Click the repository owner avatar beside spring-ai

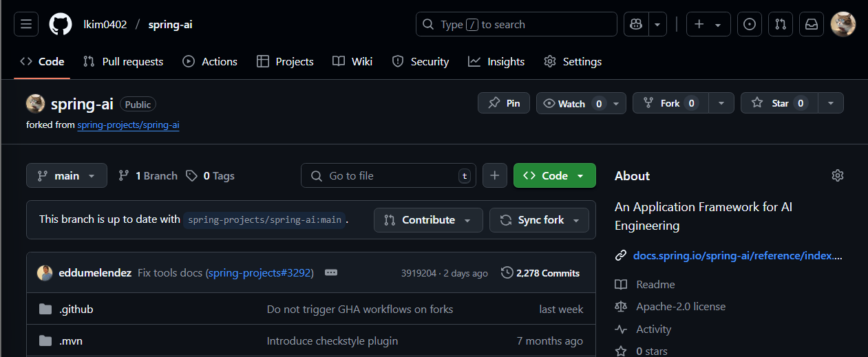(36, 104)
